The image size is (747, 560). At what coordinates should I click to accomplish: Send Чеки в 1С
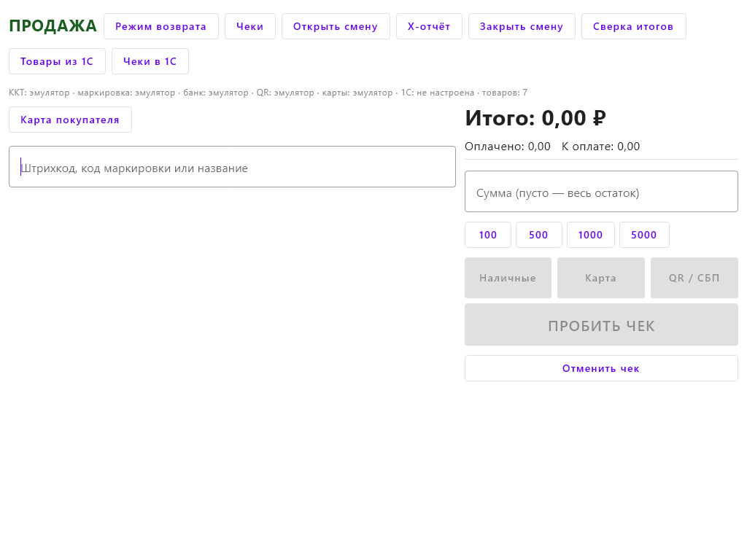(150, 61)
